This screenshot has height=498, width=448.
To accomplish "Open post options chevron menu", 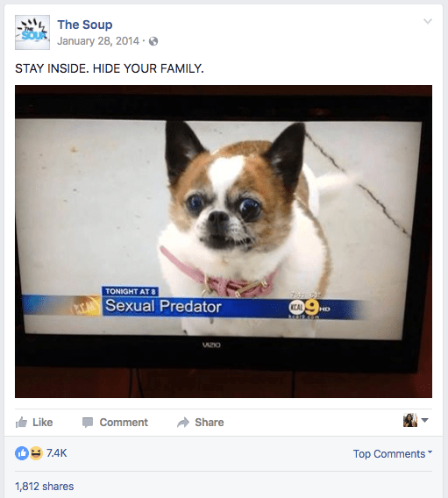I will [428, 21].
